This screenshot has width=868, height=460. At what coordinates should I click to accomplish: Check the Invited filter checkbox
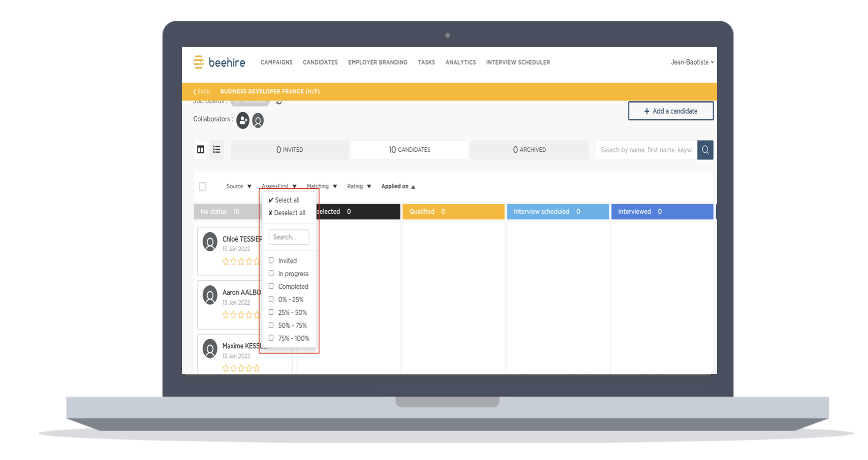pos(271,260)
